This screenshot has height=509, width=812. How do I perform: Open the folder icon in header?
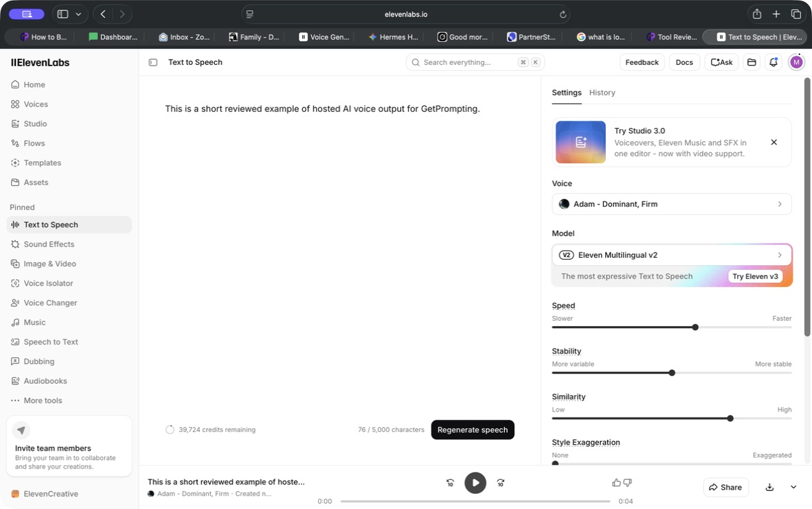tap(752, 62)
